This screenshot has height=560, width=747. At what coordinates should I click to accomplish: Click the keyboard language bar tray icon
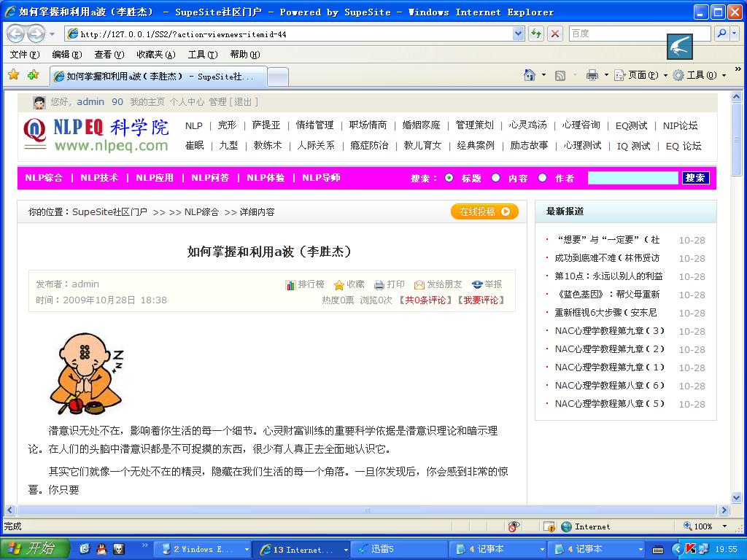click(x=658, y=550)
